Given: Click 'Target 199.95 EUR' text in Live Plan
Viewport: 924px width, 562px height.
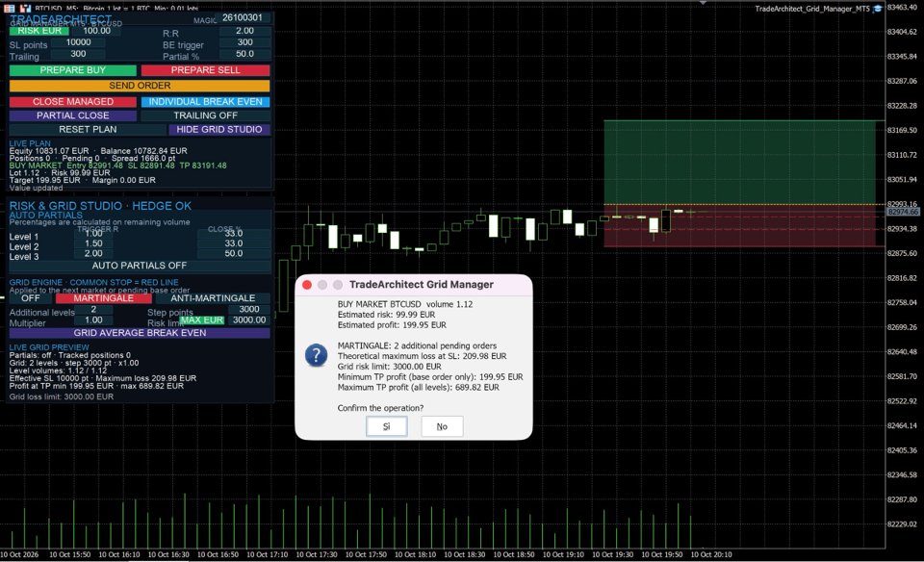Looking at the screenshot, I should click(45, 180).
